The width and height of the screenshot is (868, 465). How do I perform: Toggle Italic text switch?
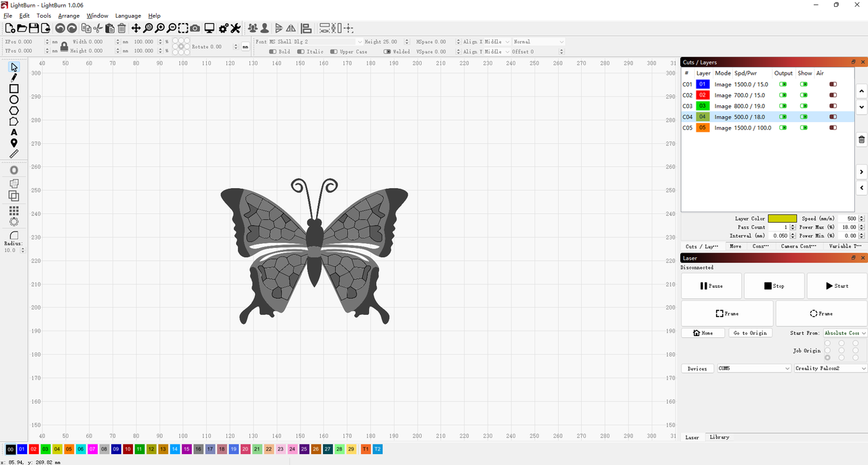pos(300,52)
